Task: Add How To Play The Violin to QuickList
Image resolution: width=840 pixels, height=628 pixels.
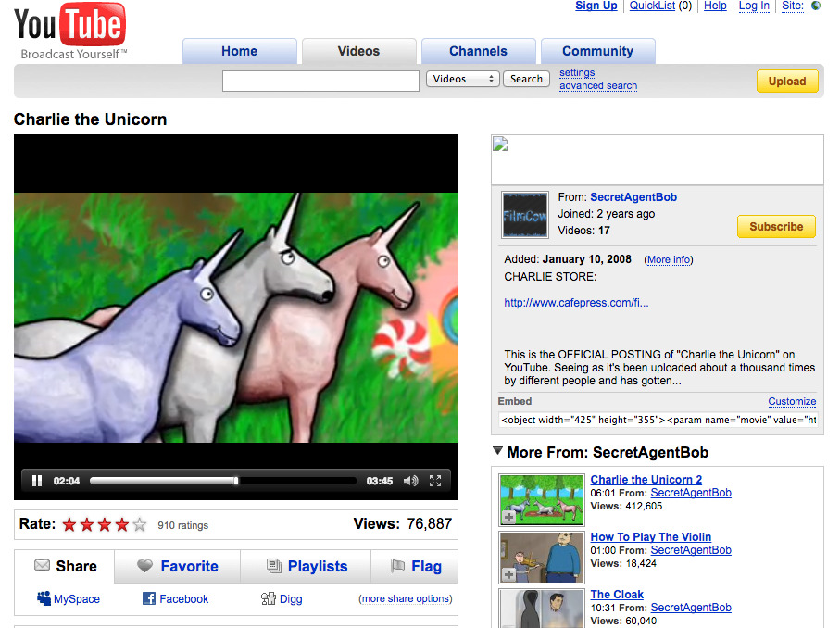Action: click(509, 574)
